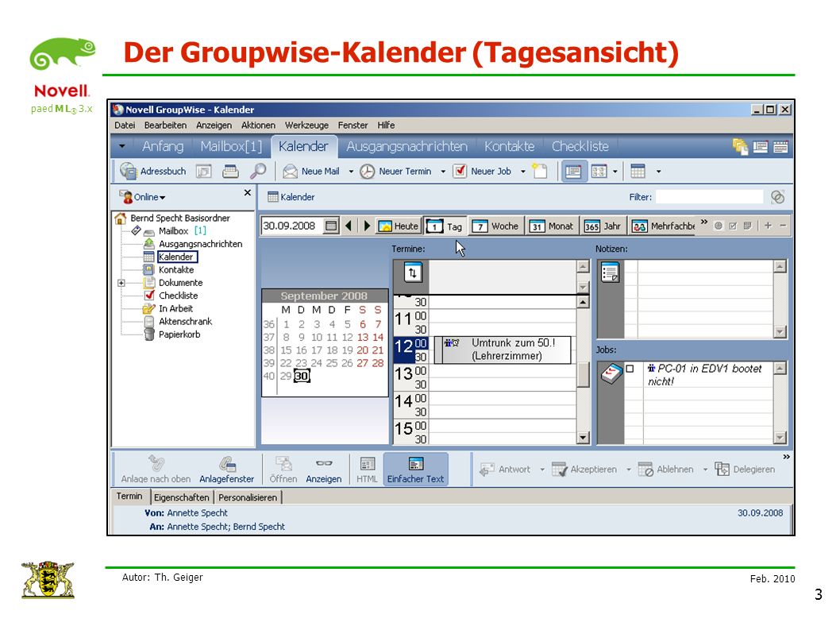This screenshot has width=840, height=630.
Task: Switch to Jahr view
Action: coord(603,226)
